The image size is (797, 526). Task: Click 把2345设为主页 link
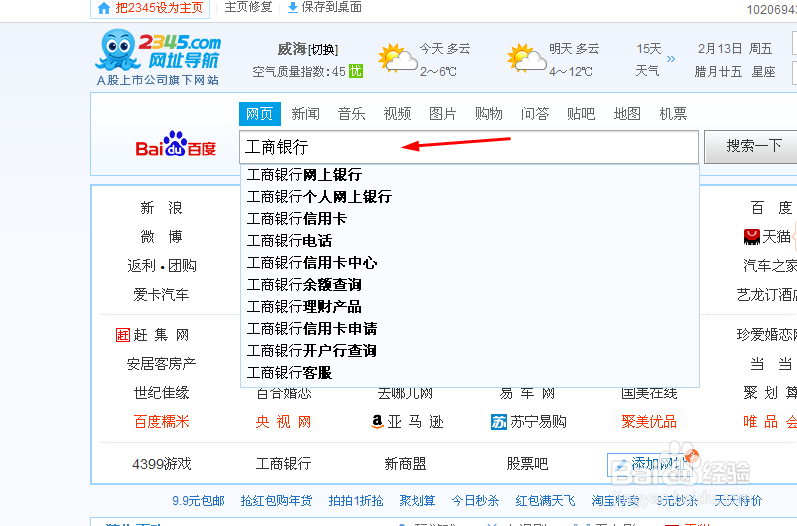coord(159,8)
